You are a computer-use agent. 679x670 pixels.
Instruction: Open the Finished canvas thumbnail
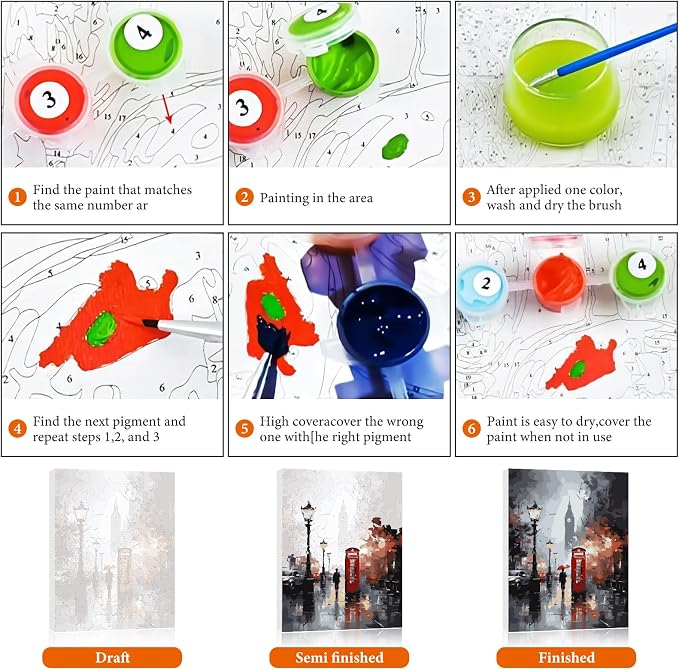(567, 550)
